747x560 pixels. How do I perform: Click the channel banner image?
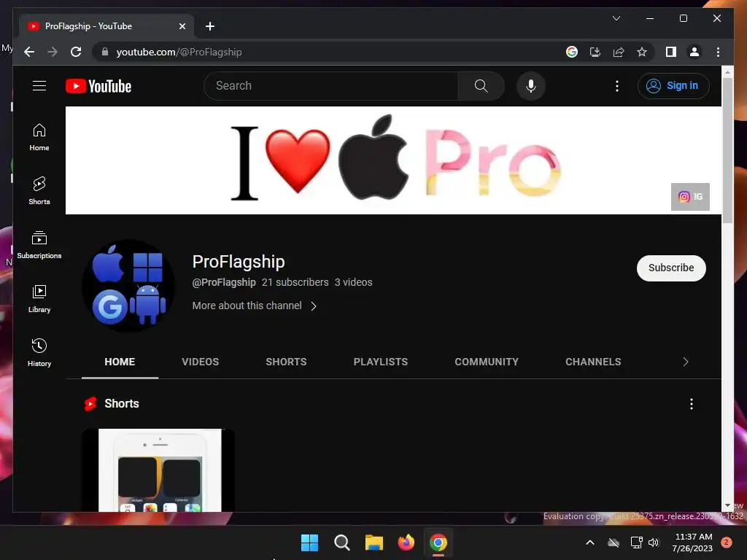[x=393, y=160]
